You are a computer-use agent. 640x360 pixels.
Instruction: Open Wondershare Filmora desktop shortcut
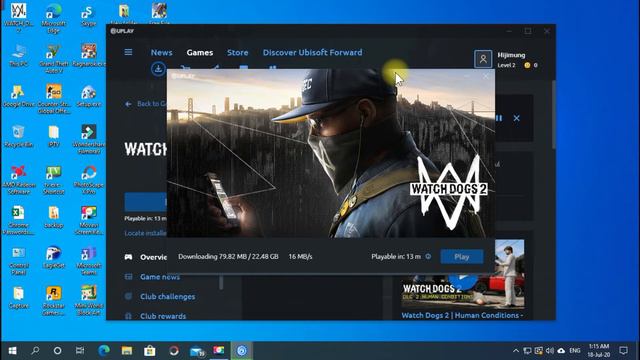(89, 139)
